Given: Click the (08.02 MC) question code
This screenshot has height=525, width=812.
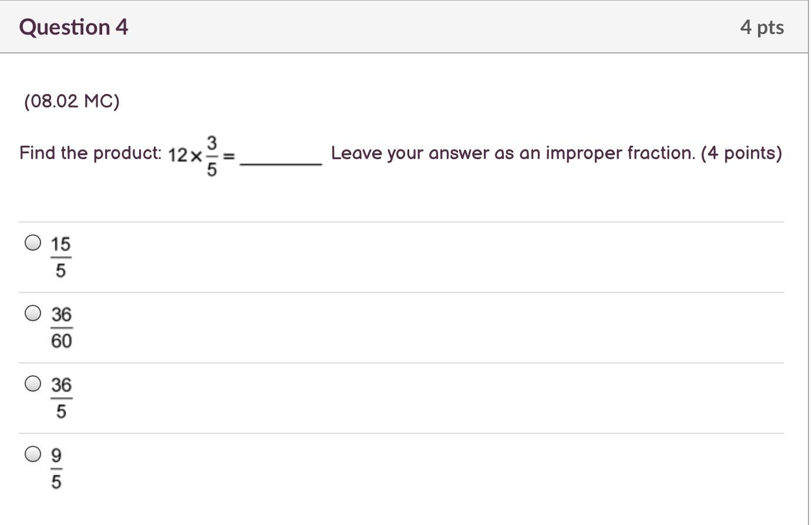Looking at the screenshot, I should [x=72, y=101].
